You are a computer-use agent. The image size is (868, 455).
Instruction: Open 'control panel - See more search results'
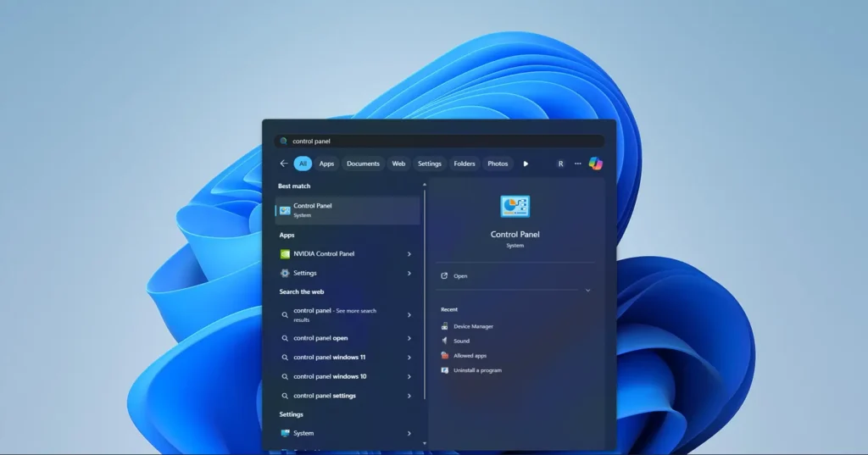(x=348, y=315)
